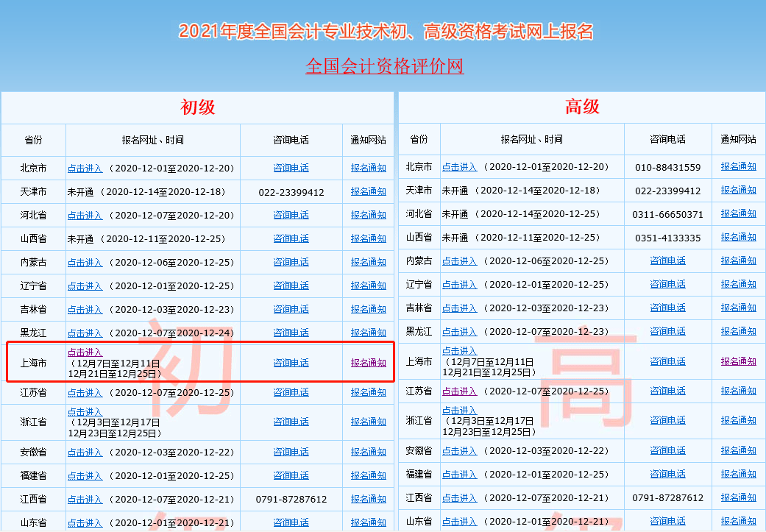Click 点击进入 for 北京市 in 高级 table
Screen dimensions: 766x532
pyautogui.click(x=460, y=167)
